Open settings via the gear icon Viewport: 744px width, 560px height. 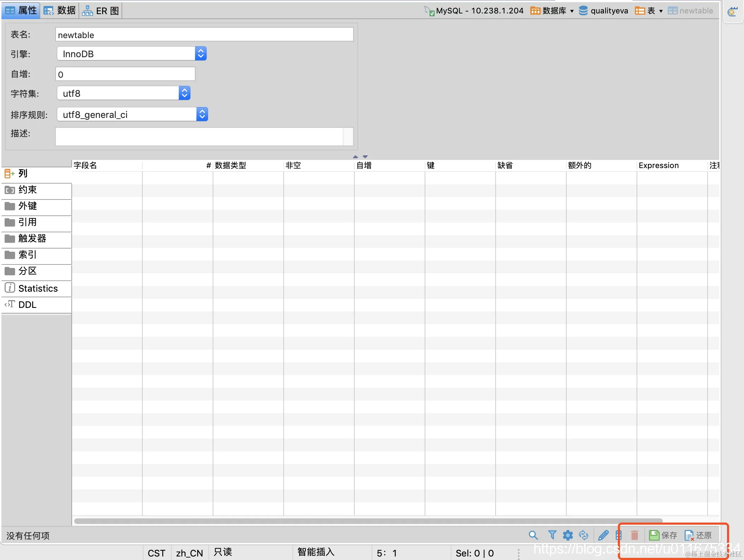point(568,535)
